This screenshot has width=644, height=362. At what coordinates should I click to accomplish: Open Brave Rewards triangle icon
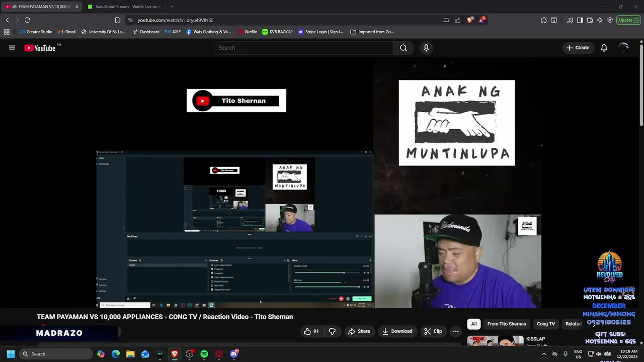pos(481,20)
